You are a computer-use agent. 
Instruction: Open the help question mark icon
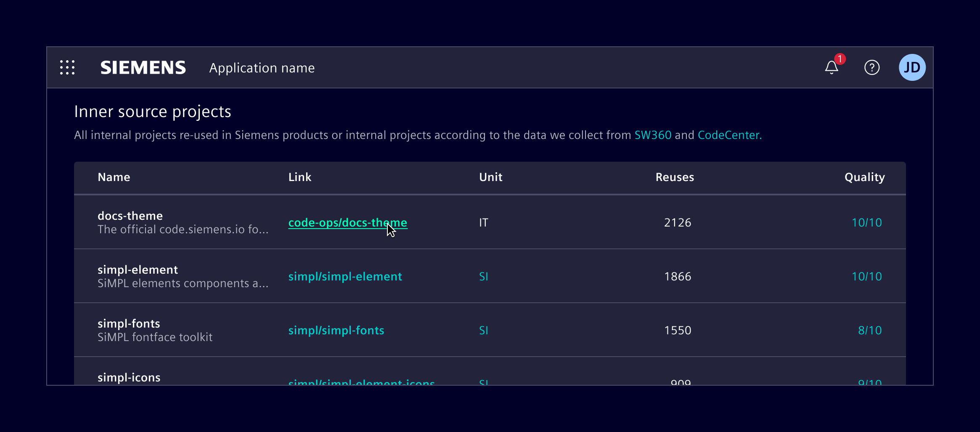click(x=872, y=67)
